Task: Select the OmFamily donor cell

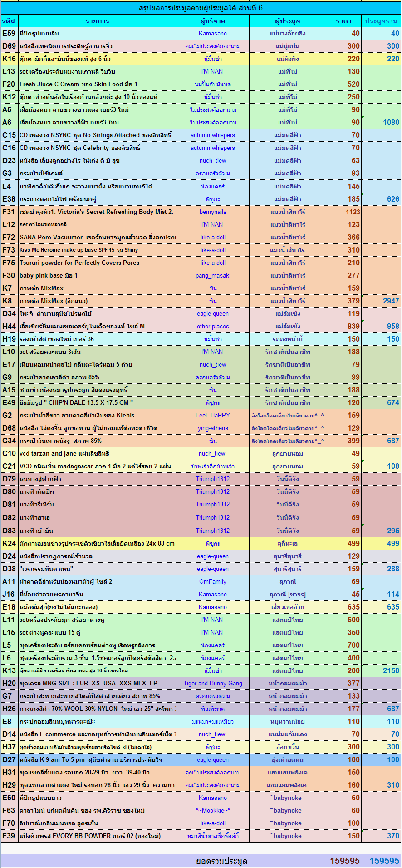Action: coord(213,581)
